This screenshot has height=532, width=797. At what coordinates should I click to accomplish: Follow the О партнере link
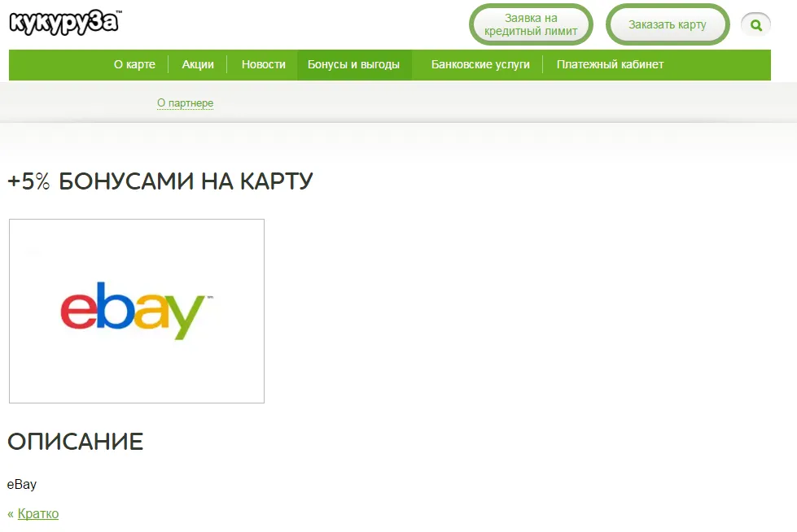[185, 103]
